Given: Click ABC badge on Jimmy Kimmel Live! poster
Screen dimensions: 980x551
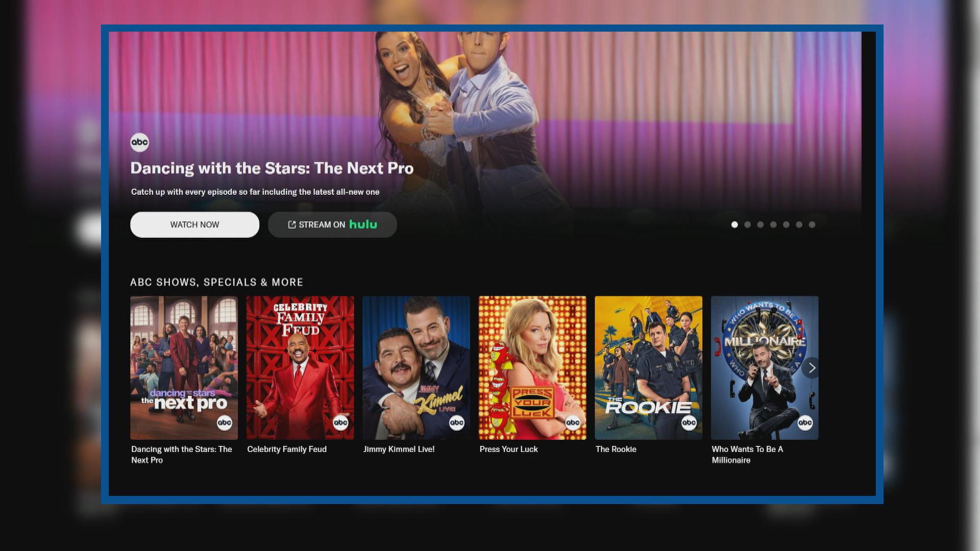Looking at the screenshot, I should pyautogui.click(x=457, y=422).
